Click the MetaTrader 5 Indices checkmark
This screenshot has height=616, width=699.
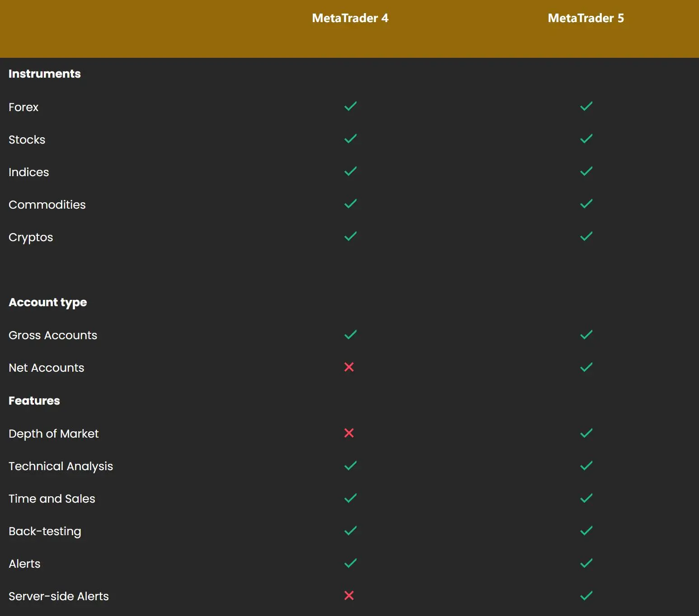coord(586,171)
